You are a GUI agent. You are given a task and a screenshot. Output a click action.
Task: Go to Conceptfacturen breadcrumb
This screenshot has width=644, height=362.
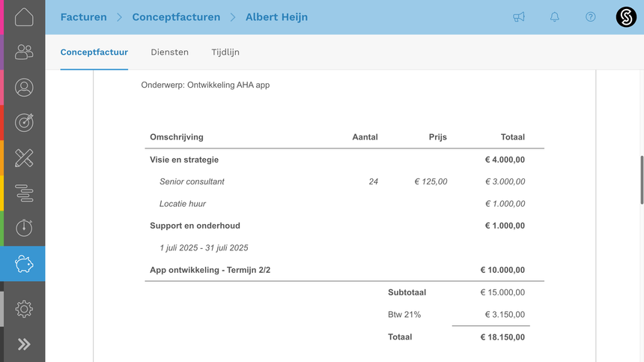coord(176,17)
